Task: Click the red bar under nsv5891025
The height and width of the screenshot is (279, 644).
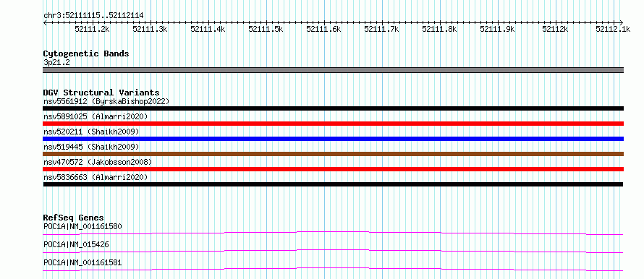Action: pos(333,124)
